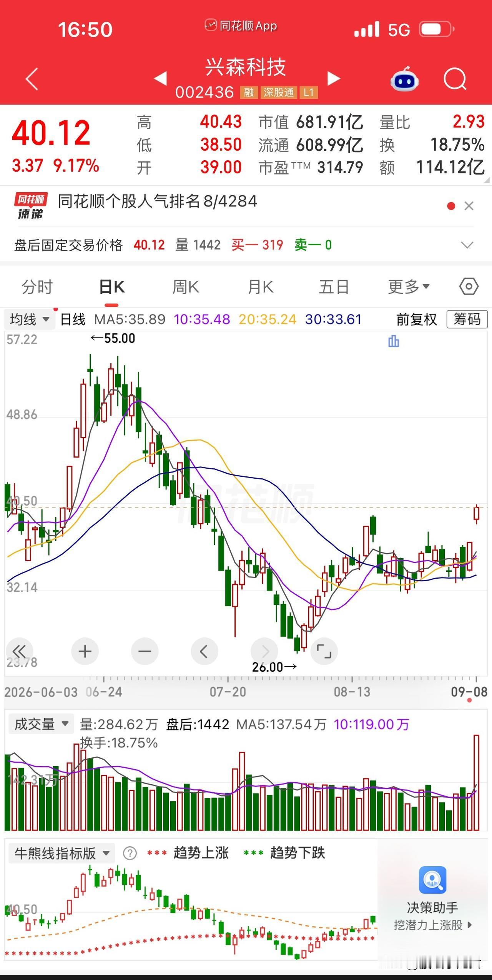Tap battery icon in status bar

click(437, 29)
